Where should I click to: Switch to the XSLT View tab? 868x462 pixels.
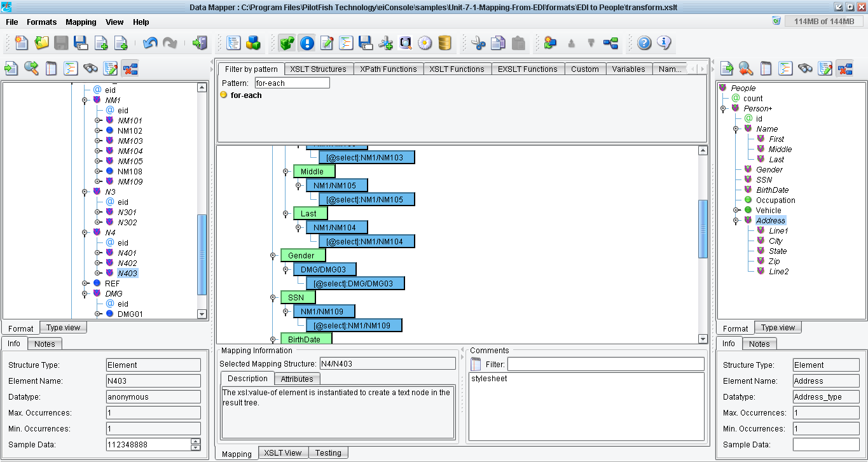pyautogui.click(x=284, y=452)
